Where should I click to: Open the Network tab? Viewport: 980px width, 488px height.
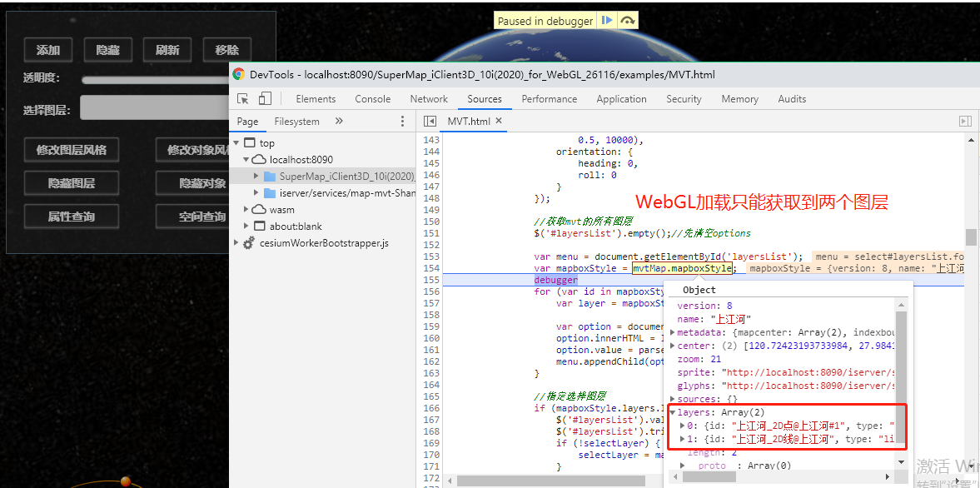click(x=429, y=99)
